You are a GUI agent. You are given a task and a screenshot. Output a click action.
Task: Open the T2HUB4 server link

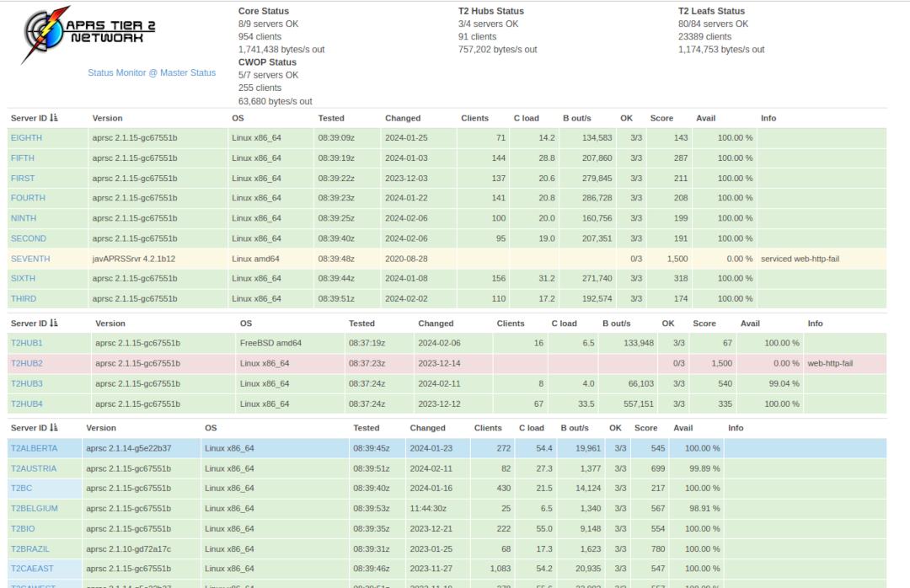[x=27, y=404]
